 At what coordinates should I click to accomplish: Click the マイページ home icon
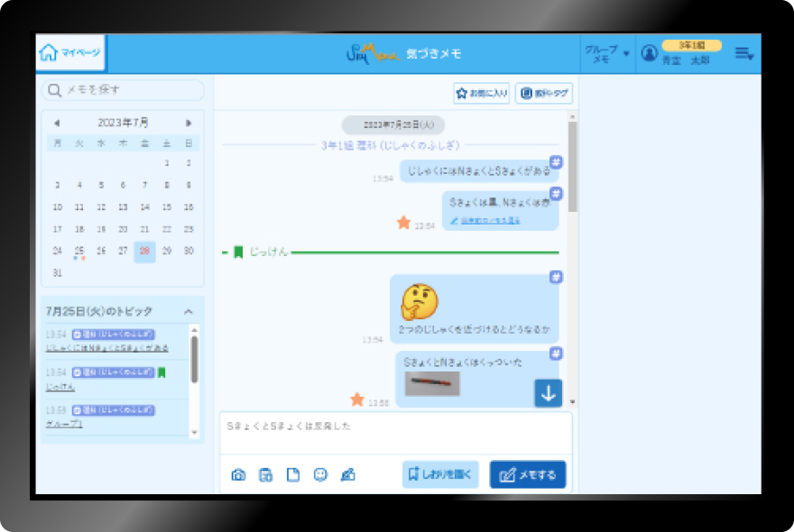[x=70, y=53]
